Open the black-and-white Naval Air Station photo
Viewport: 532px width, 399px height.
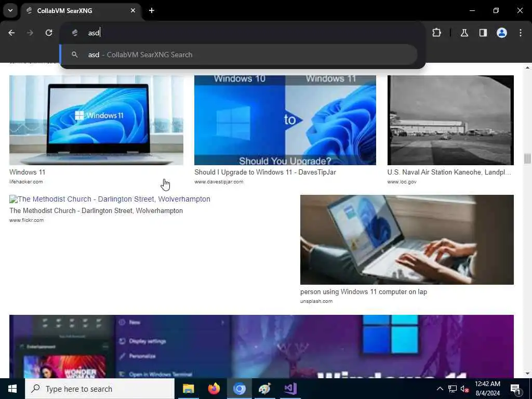450,120
